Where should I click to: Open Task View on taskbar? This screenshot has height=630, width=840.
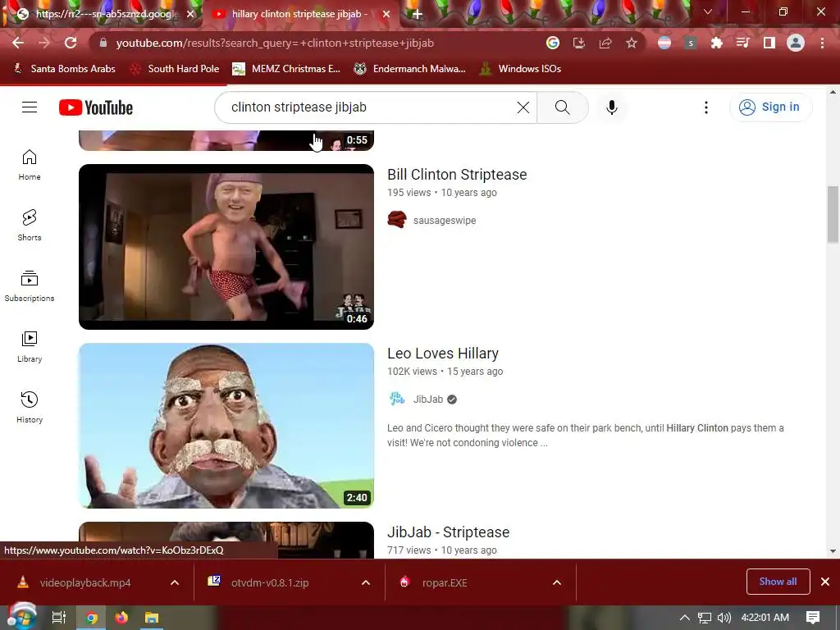59,618
